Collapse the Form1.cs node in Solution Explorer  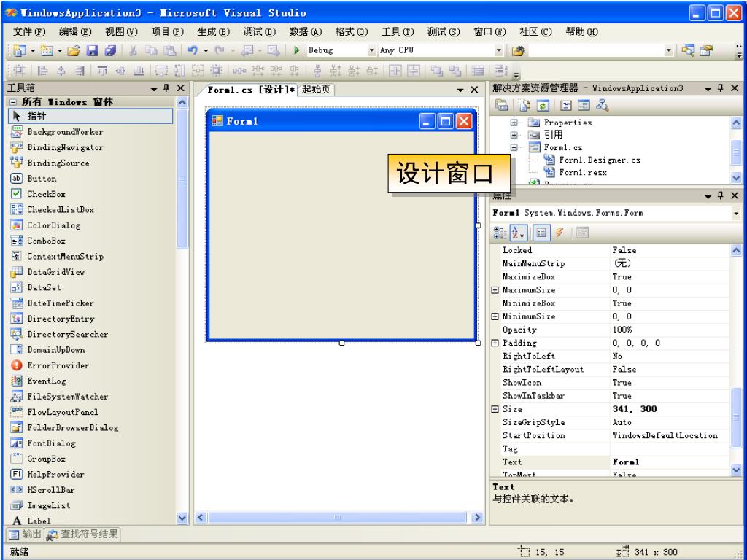[514, 147]
